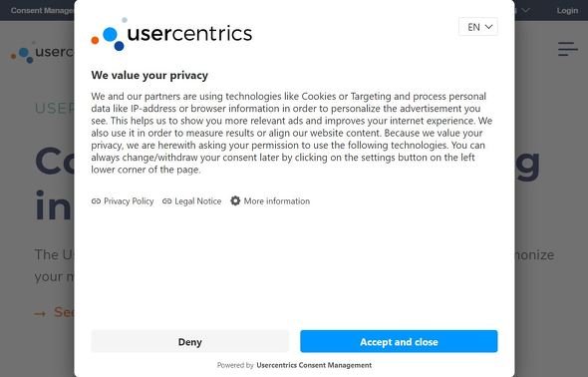Click the Deny button
The height and width of the screenshot is (377, 588).
coord(189,342)
